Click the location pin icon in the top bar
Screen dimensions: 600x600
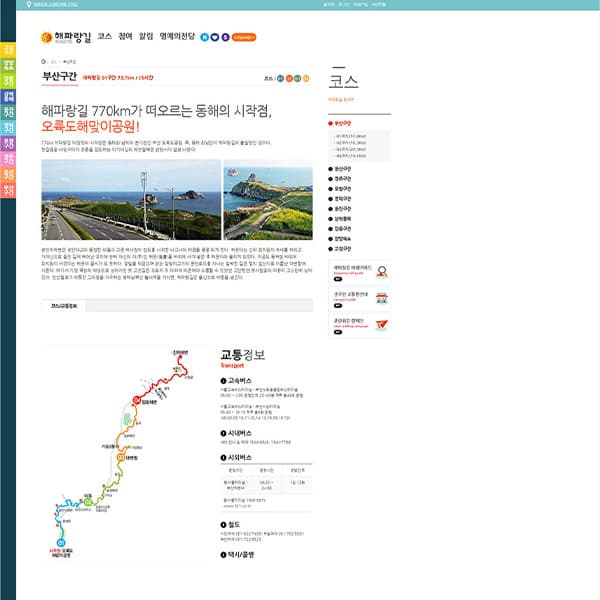[x=29, y=4]
